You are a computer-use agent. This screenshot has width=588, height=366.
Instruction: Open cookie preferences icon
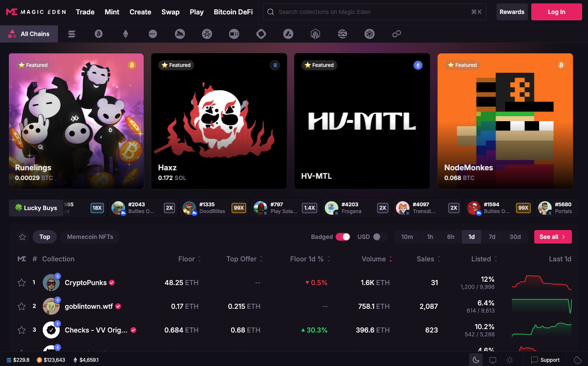577,360
